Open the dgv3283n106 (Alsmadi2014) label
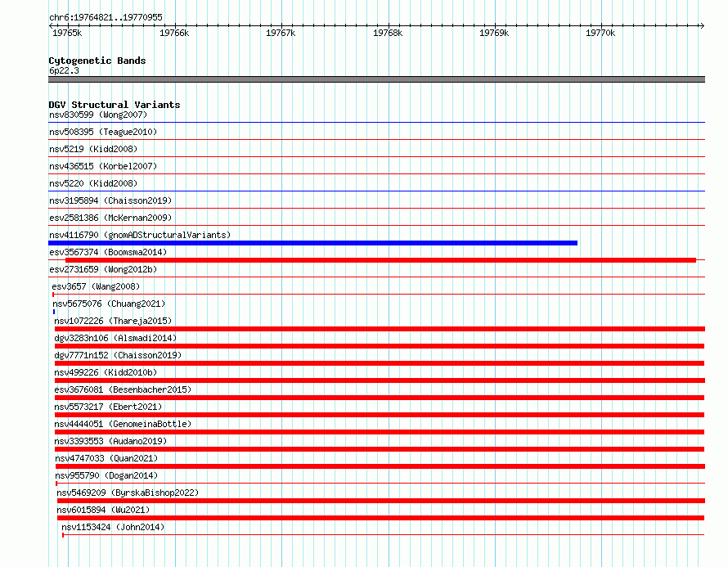The height and width of the screenshot is (567, 728). coord(115,338)
